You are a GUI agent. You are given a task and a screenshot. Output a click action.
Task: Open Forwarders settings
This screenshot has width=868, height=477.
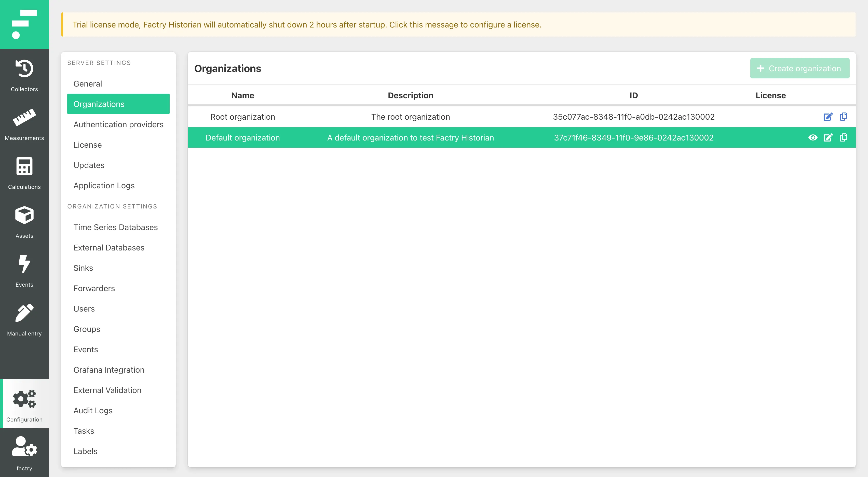[118, 288]
